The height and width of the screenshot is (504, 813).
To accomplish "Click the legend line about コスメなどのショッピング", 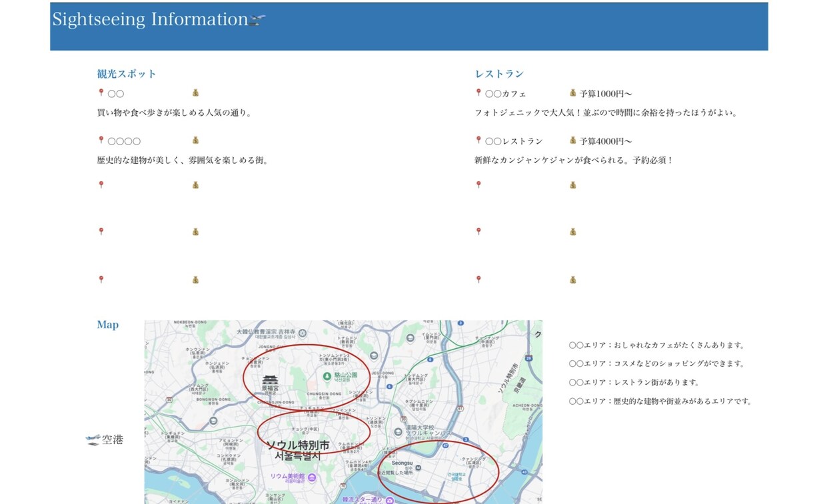I will [657, 364].
